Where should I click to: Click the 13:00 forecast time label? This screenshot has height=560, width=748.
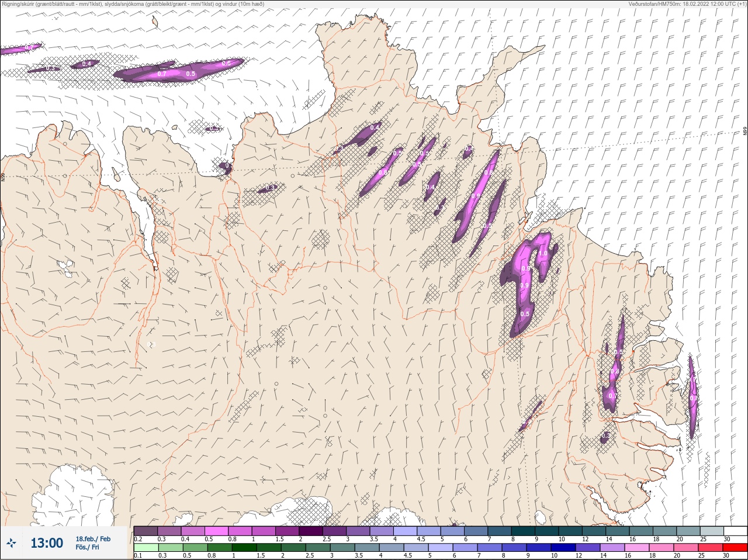[47, 544]
